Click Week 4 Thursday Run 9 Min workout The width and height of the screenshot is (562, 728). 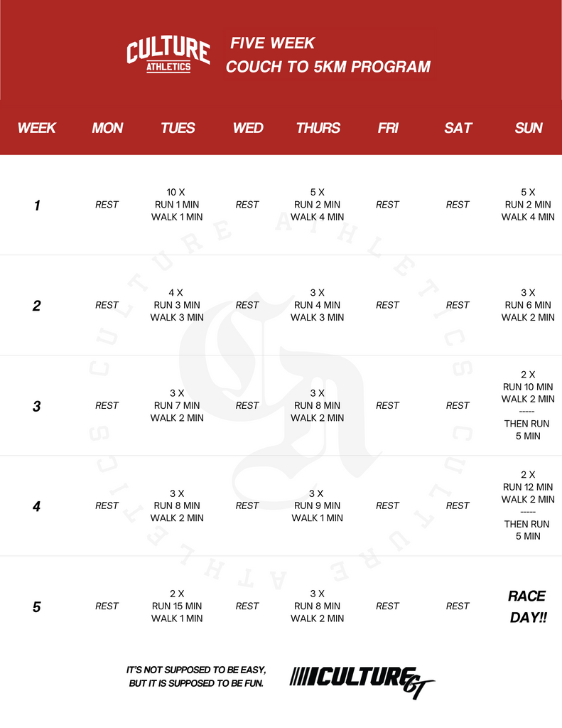coord(318,505)
